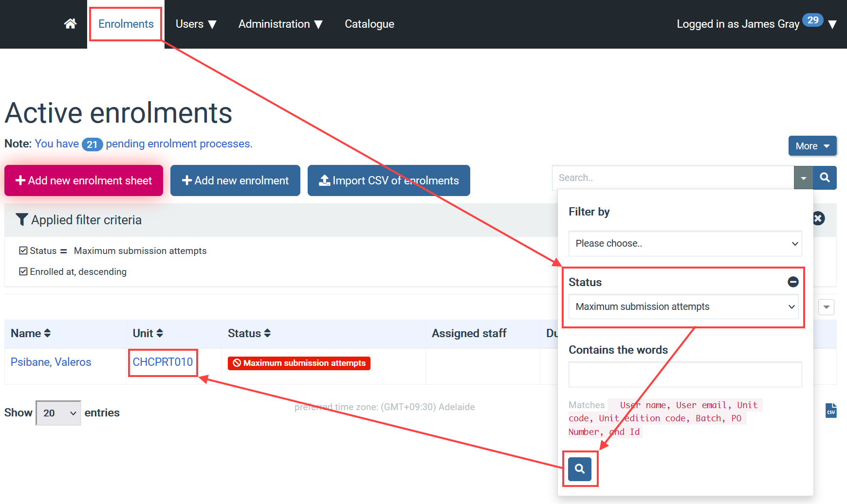This screenshot has width=847, height=504.
Task: Open the Psibane, Valeros link
Action: (x=51, y=362)
